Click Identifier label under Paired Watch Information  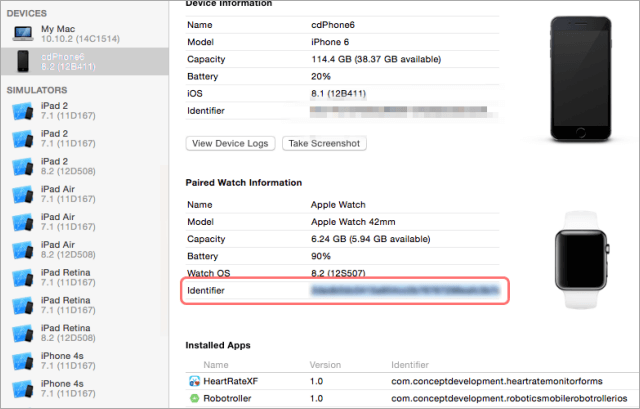(206, 291)
